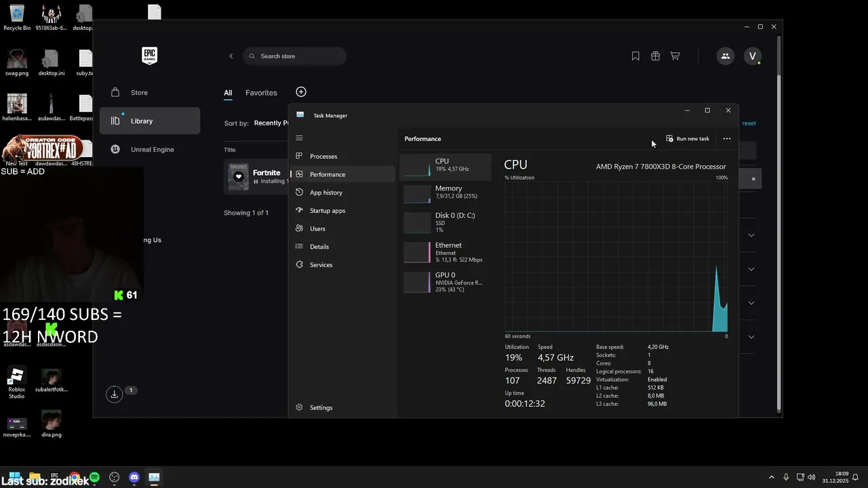Open the Epic wishlist bookmark icon
Screen dimensions: 868x488
[635, 56]
